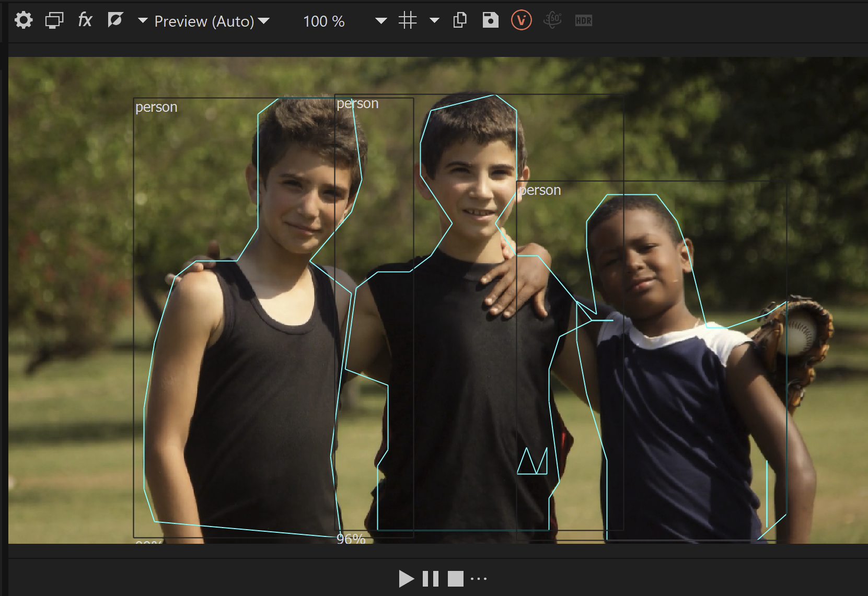Open Project Video Properties gear icon
The image size is (868, 596).
click(x=24, y=20)
